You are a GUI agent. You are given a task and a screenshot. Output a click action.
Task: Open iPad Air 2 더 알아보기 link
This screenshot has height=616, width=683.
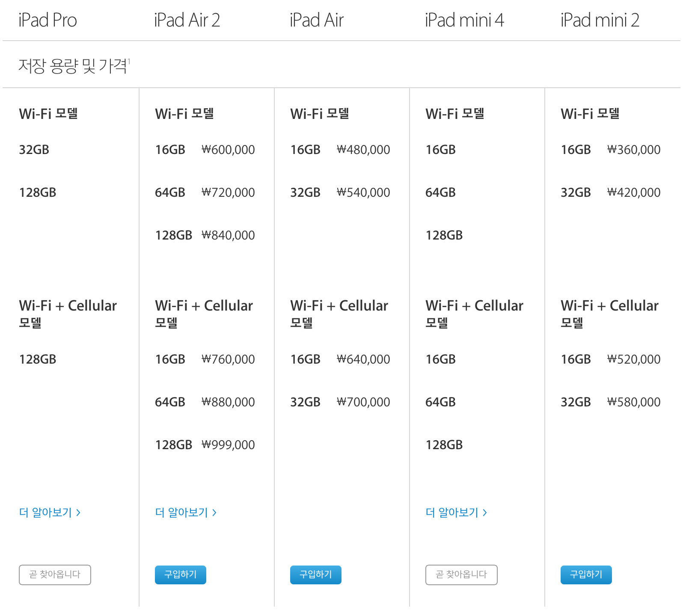[x=186, y=512]
